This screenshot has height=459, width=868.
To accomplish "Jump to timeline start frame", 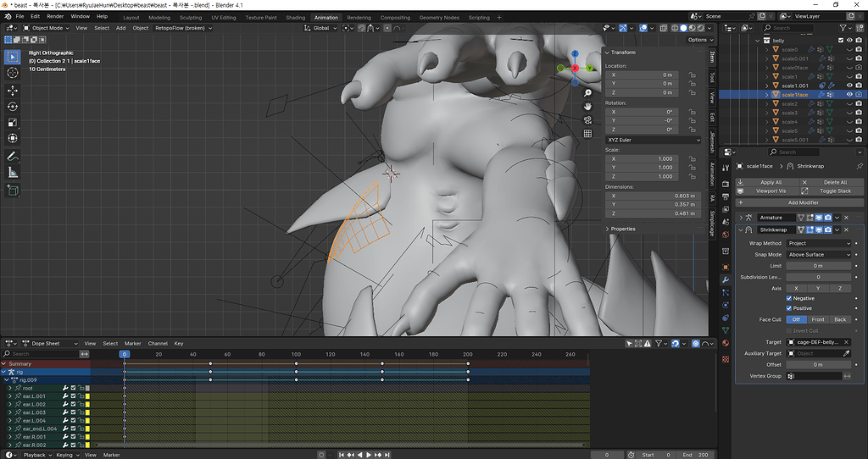I will point(342,455).
